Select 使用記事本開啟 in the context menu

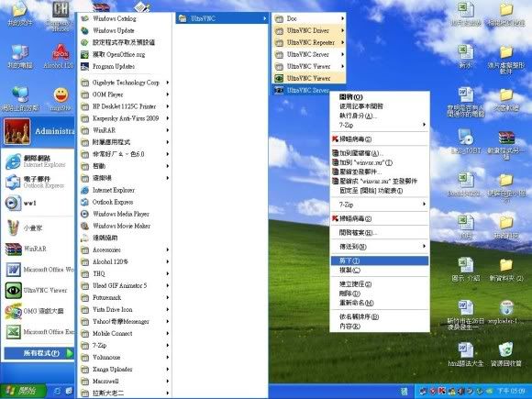coord(380,106)
